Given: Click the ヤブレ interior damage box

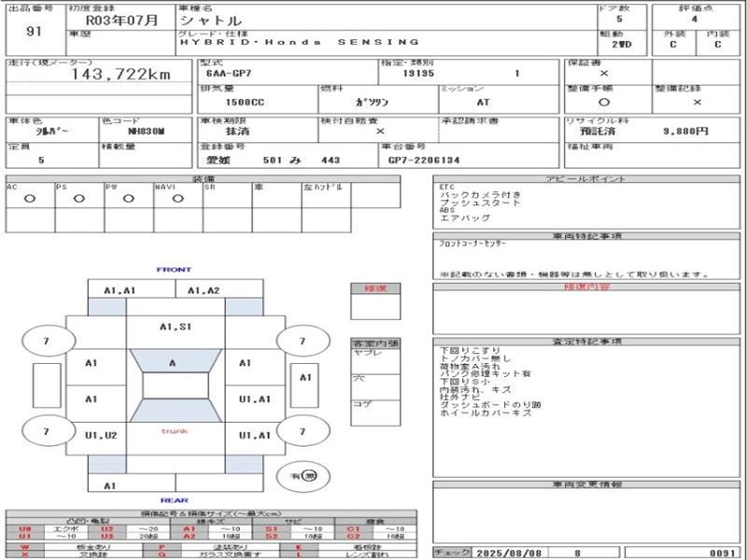Looking at the screenshot, I should [375, 361].
